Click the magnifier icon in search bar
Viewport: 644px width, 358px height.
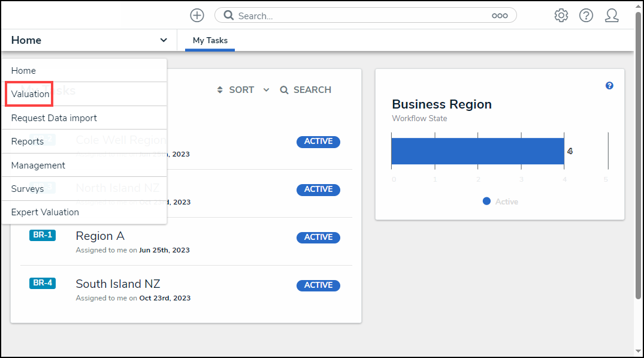tap(229, 16)
